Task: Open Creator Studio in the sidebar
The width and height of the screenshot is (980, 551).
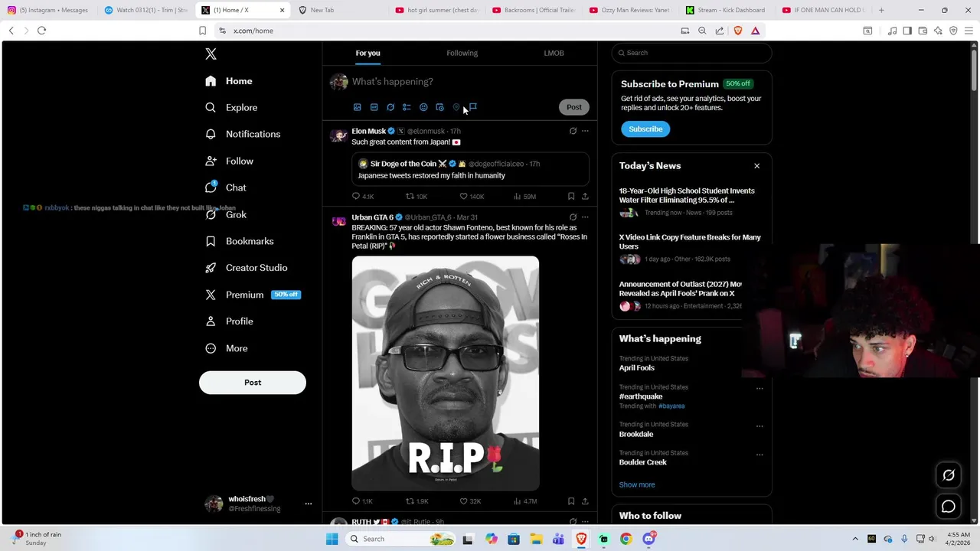Action: [247, 268]
